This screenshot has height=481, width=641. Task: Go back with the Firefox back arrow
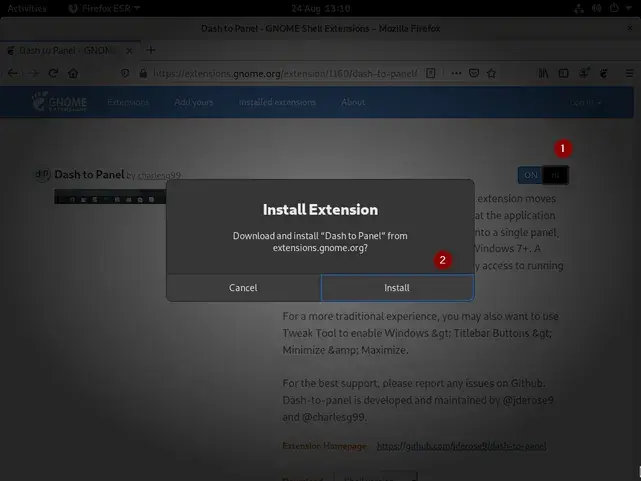coord(13,73)
